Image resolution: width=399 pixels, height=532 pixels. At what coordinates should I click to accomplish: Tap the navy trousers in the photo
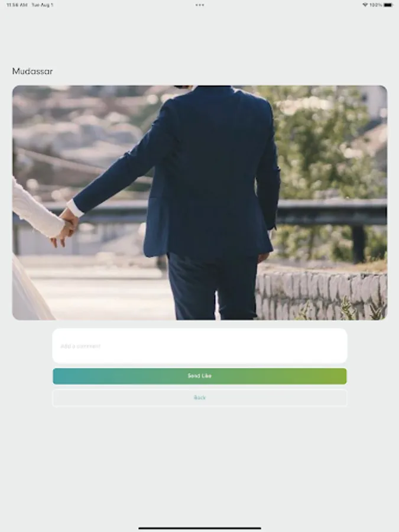(213, 287)
